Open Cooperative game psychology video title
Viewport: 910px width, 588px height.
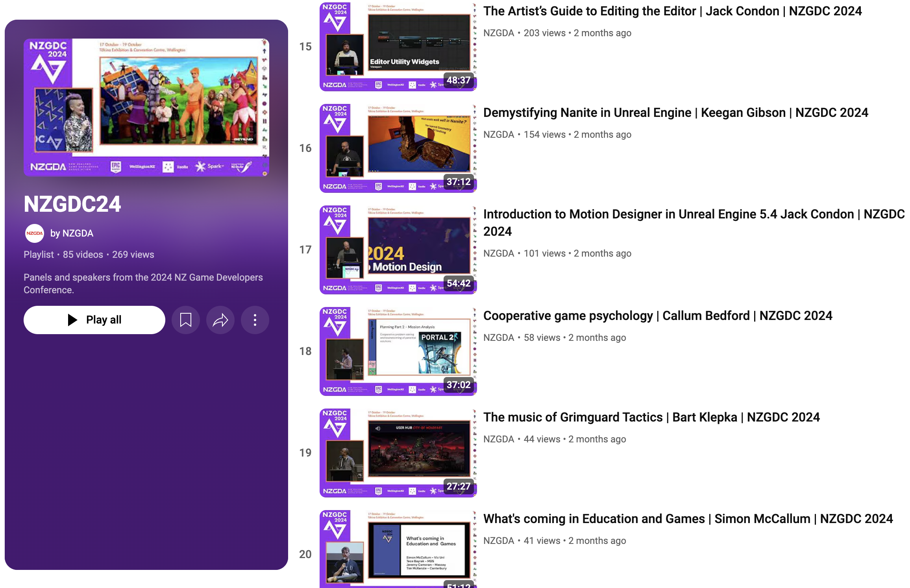(x=657, y=316)
